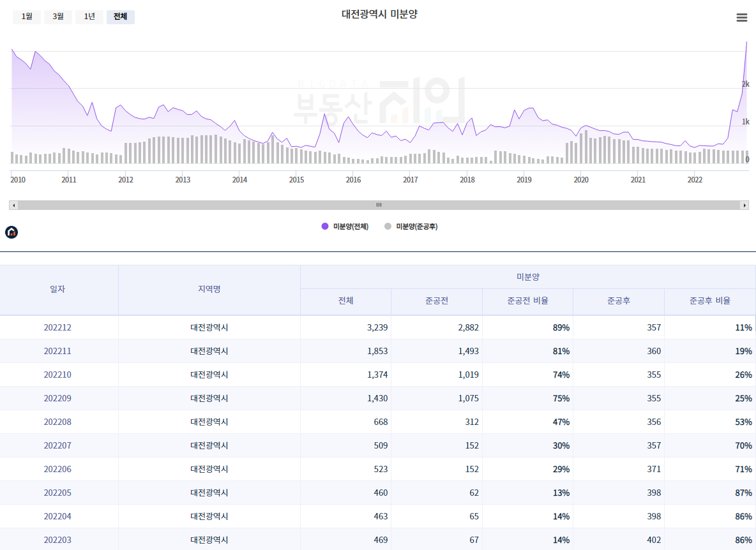Open the 202205 date link
The height and width of the screenshot is (550, 756).
pos(57,493)
